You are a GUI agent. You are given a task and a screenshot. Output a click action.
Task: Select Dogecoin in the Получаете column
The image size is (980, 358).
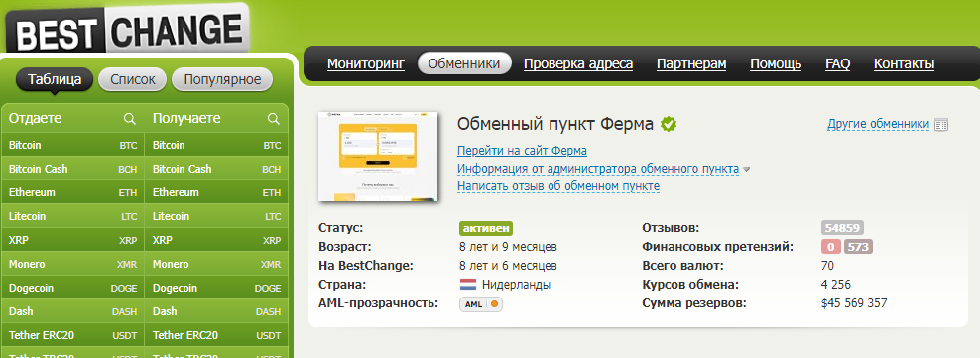click(216, 288)
